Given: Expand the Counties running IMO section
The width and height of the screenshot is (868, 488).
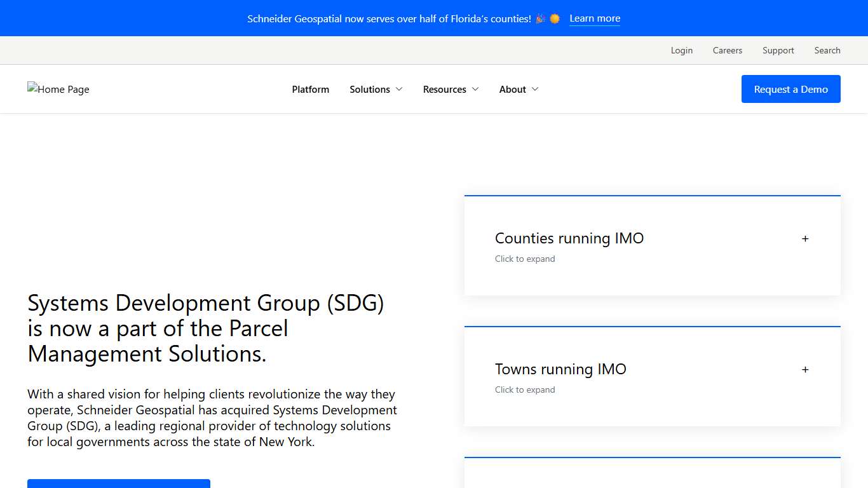Looking at the screenshot, I should click(569, 238).
